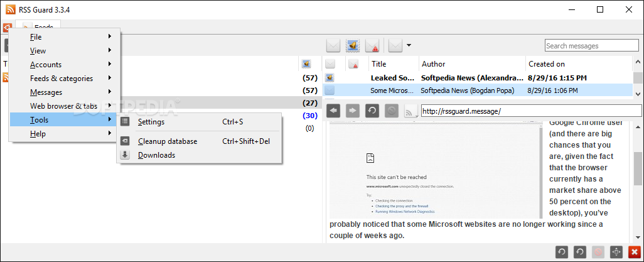Click the envelope icon beside the dropdown arrow
Image resolution: width=644 pixels, height=262 pixels.
click(x=396, y=46)
